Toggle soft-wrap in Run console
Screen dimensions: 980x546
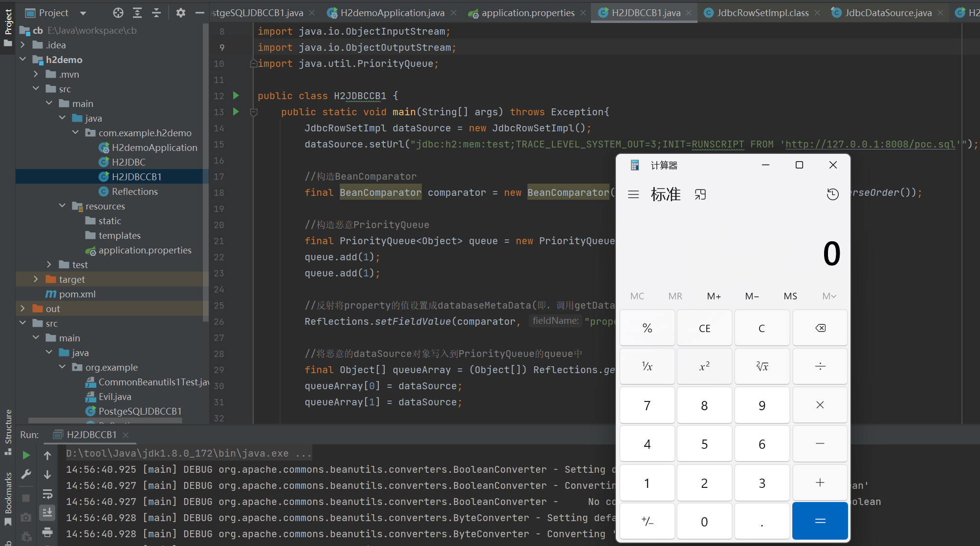click(x=47, y=494)
